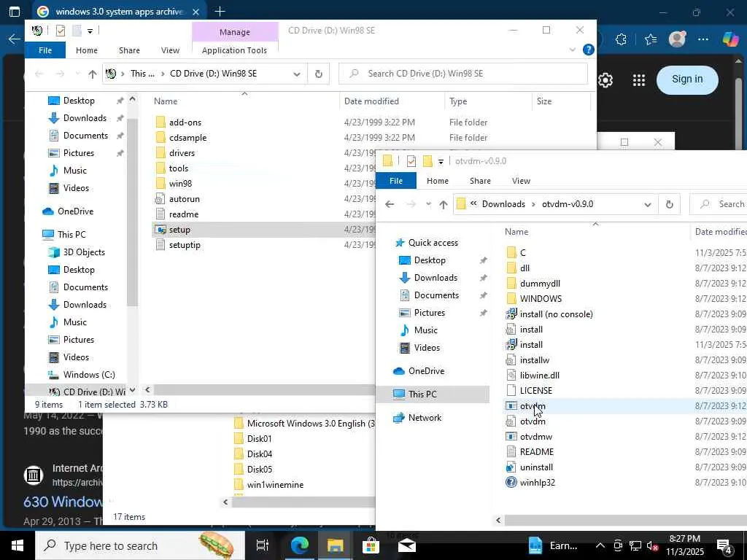Open the Manage contextual tab
Image resolution: width=747 pixels, height=560 pixels.
click(x=234, y=32)
